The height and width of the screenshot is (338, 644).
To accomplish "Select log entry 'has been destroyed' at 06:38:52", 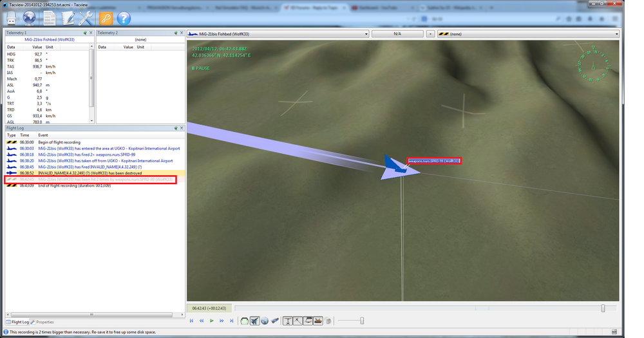I will click(x=95, y=173).
